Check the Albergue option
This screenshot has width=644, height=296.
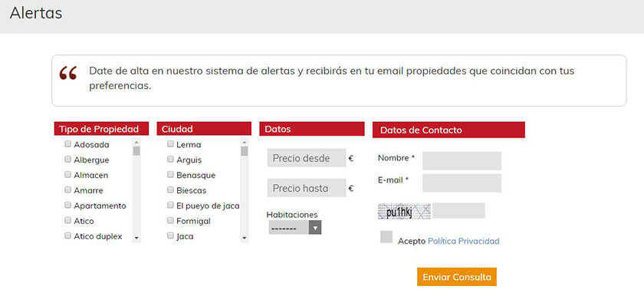coord(67,160)
